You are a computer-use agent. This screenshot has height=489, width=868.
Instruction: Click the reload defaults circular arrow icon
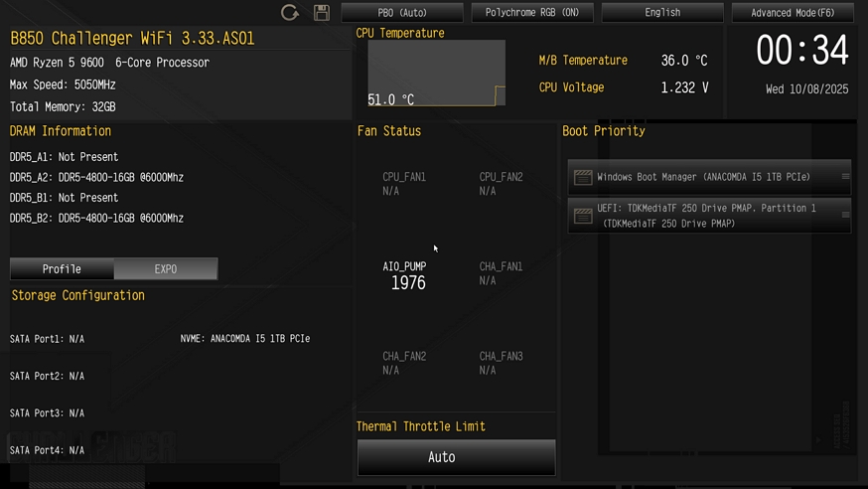[290, 13]
